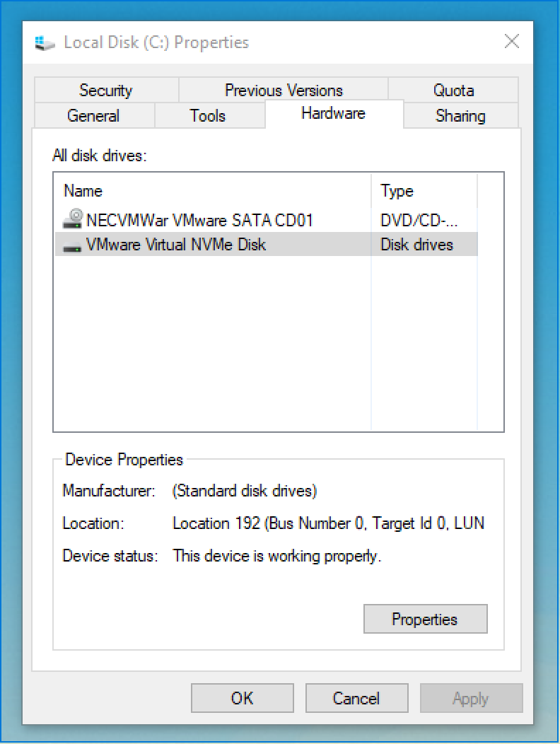Click Cancel to dismiss the dialog
The height and width of the screenshot is (744, 560).
click(x=356, y=699)
